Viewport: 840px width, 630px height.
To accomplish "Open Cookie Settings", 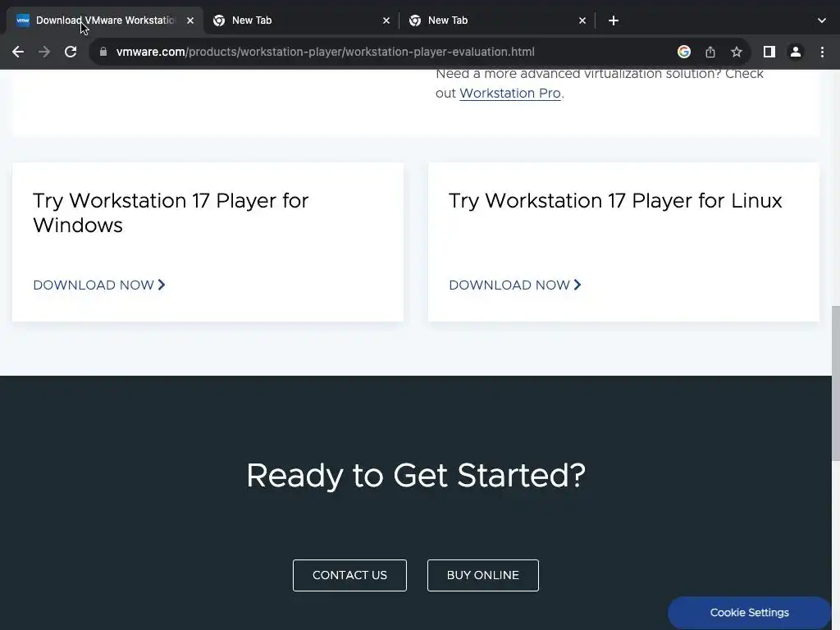I will point(750,613).
